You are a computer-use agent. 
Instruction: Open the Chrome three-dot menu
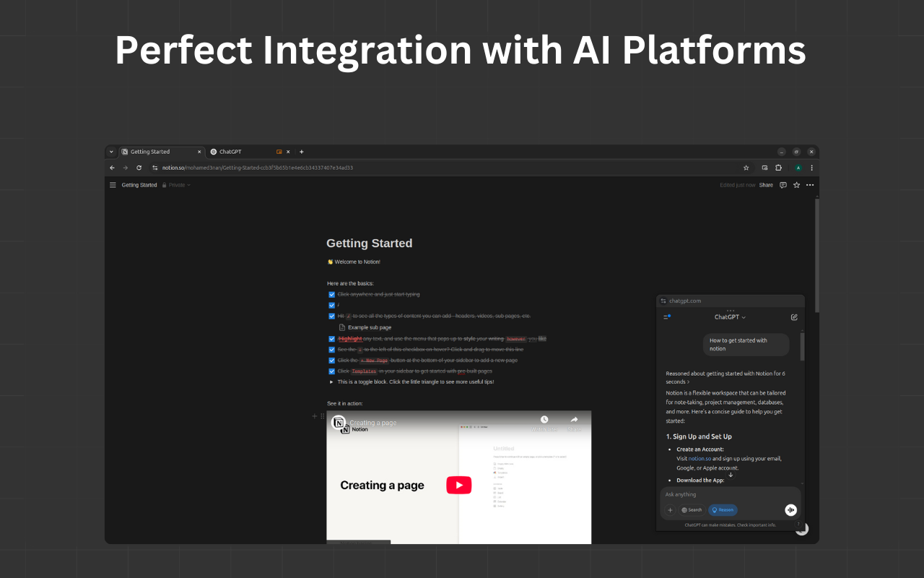(x=811, y=168)
